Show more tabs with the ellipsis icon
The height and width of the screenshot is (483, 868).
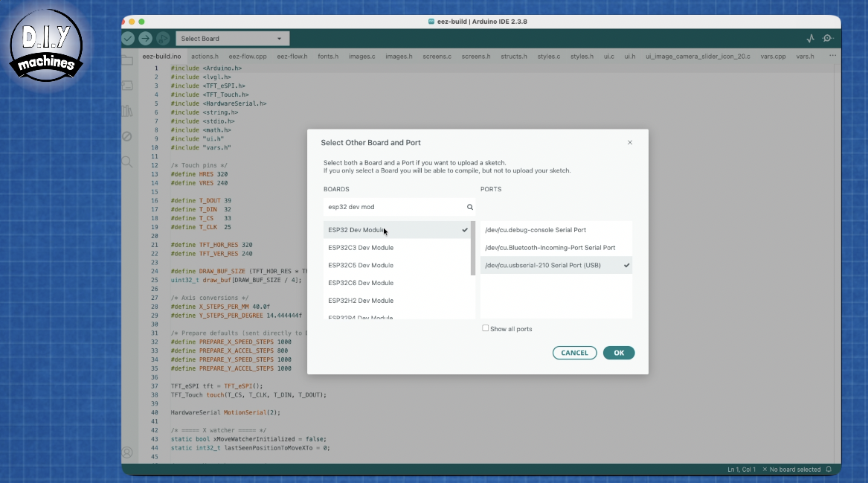[x=832, y=56]
